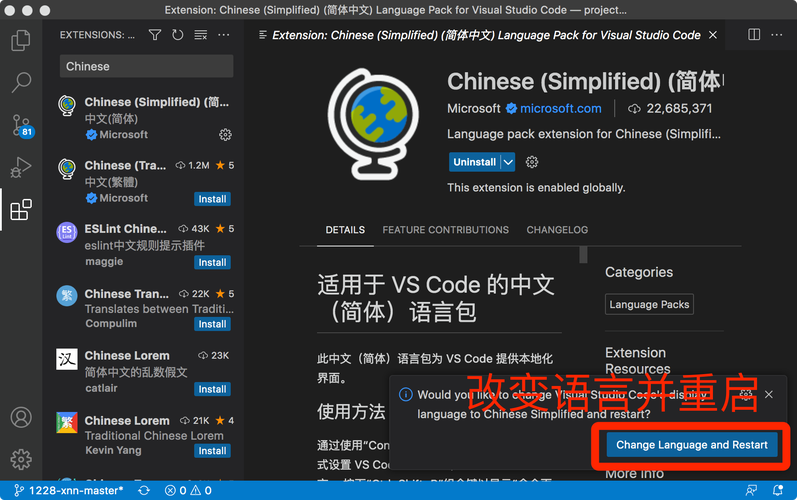Open Extensions views and more actions menu
Screen dimensions: 797x500
(x=224, y=35)
